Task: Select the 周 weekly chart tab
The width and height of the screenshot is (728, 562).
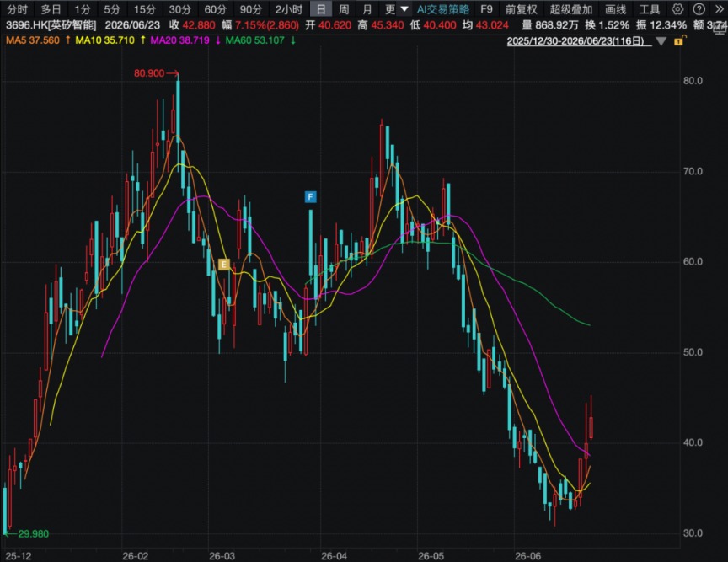Action: click(x=344, y=9)
